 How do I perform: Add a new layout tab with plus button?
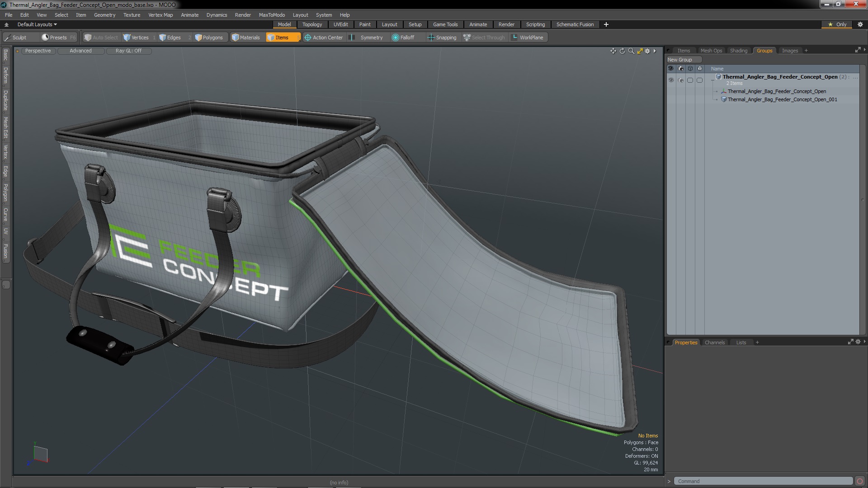coord(606,24)
